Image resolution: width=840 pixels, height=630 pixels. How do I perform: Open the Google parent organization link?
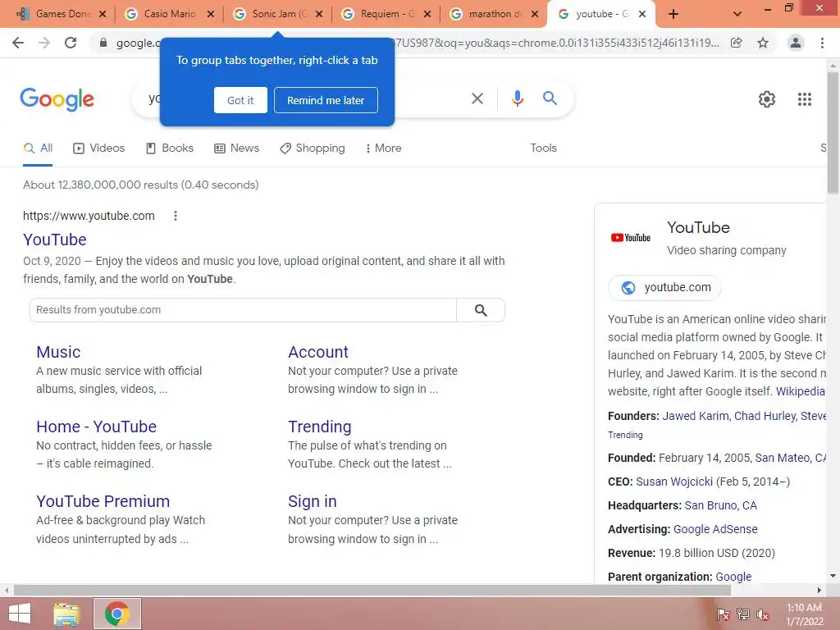[733, 577]
